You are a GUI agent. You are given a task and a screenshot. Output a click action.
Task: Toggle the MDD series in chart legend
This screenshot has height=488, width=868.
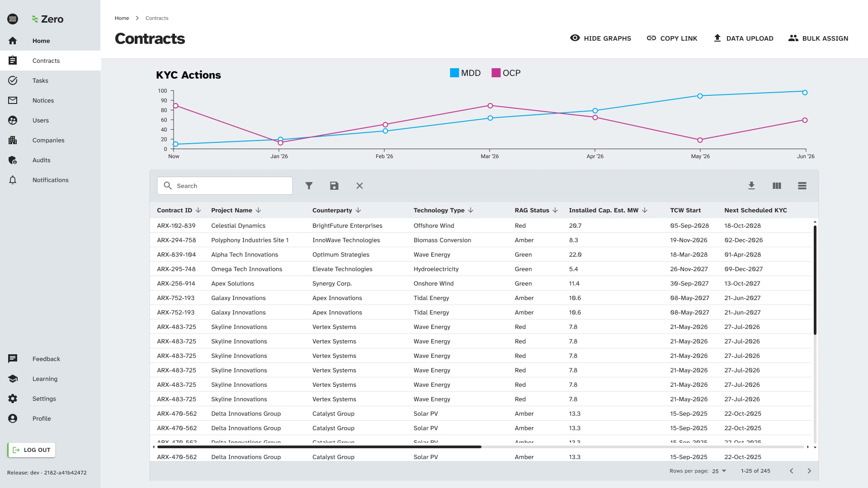click(465, 73)
